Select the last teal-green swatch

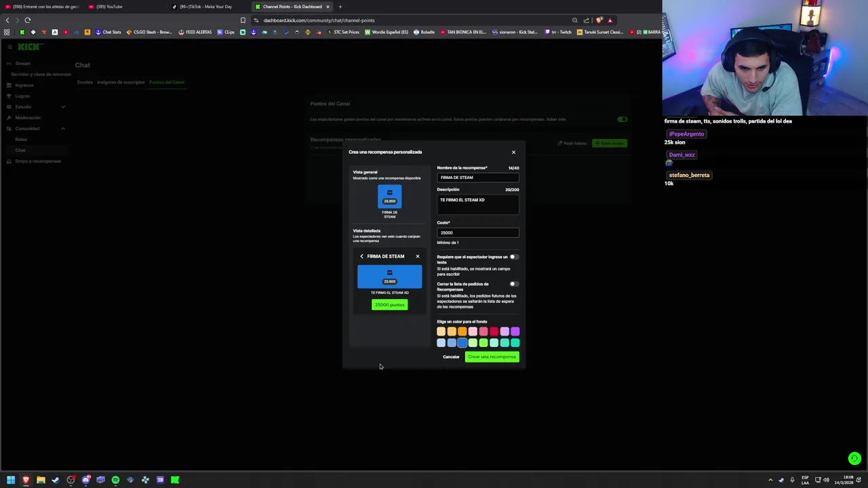point(515,343)
